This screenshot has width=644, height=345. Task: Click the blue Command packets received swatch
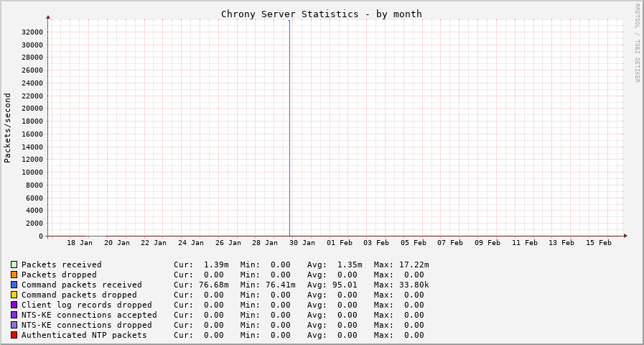coord(14,285)
